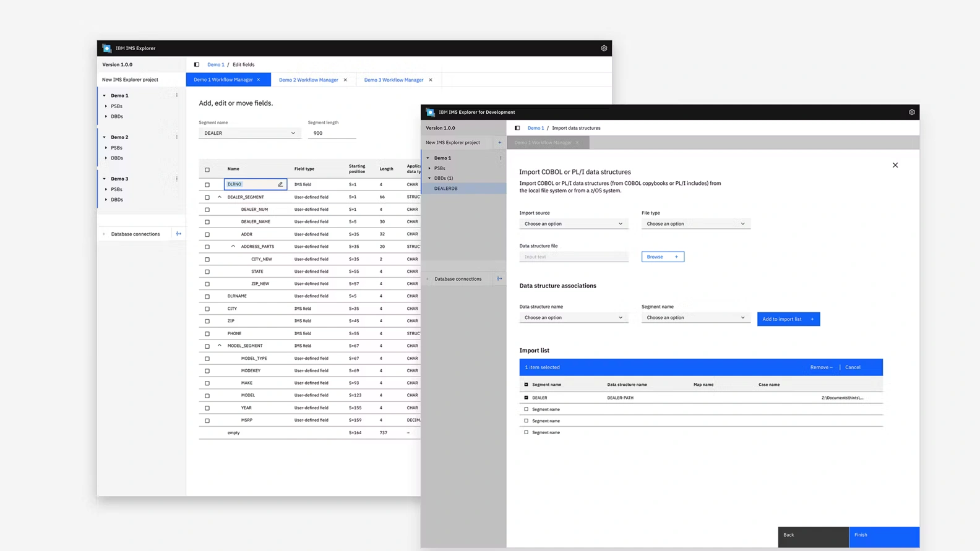Open settings gear in IBM IMS Explorer window
The width and height of the screenshot is (980, 551).
click(604, 48)
